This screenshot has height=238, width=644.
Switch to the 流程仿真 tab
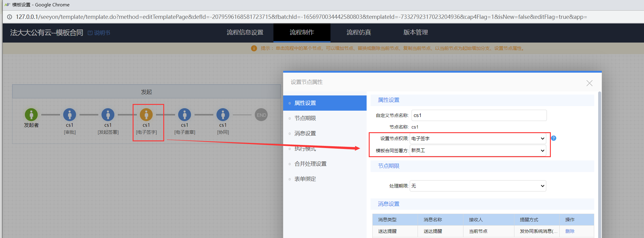point(359,33)
